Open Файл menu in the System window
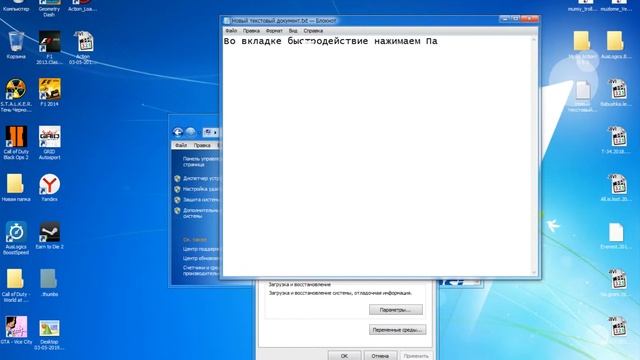640x360 pixels. [x=181, y=145]
